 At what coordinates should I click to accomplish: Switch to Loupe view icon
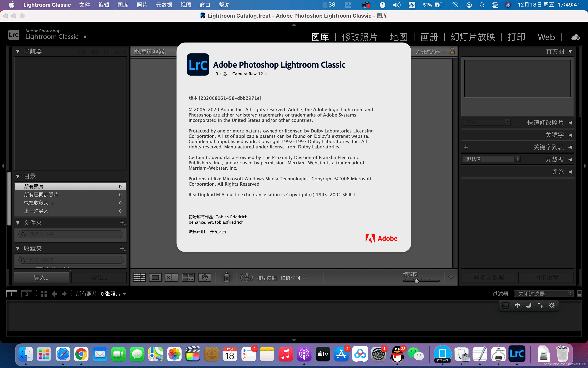coord(155,277)
